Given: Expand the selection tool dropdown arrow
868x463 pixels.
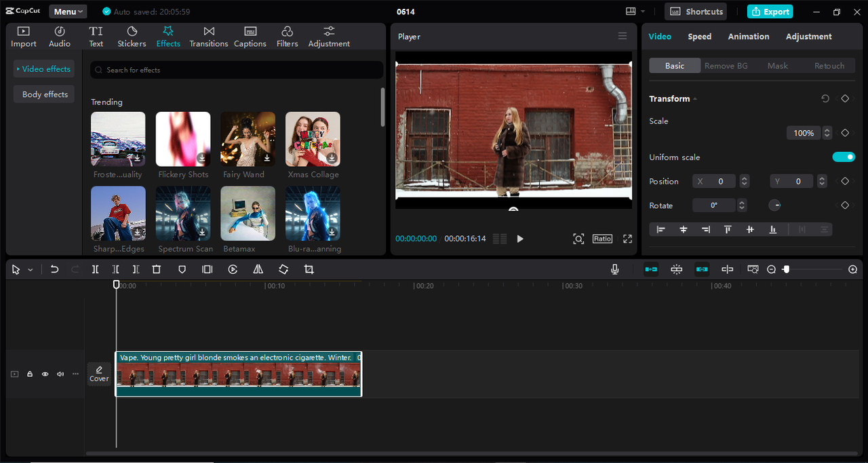Looking at the screenshot, I should [x=31, y=270].
